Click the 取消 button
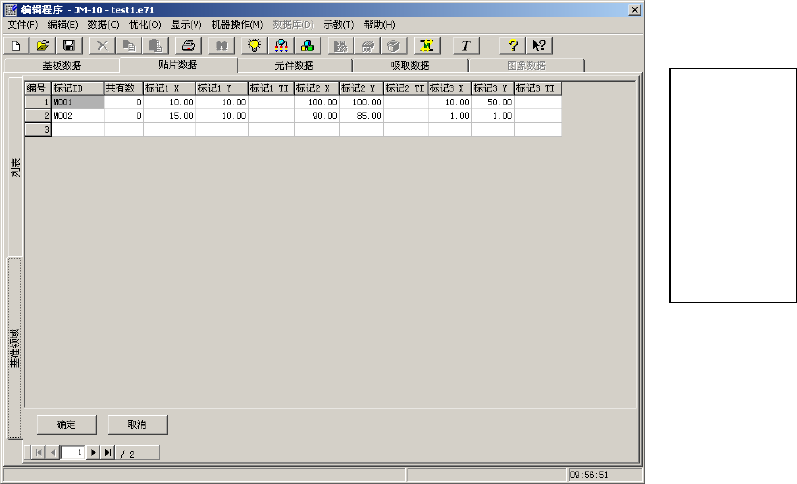The image size is (797, 484). point(137,425)
